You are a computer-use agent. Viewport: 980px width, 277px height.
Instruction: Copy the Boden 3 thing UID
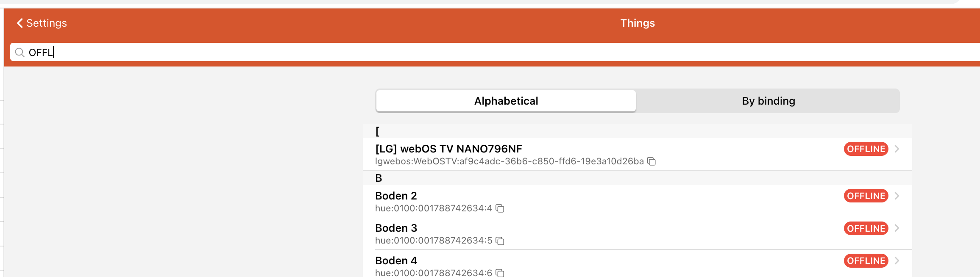point(500,241)
